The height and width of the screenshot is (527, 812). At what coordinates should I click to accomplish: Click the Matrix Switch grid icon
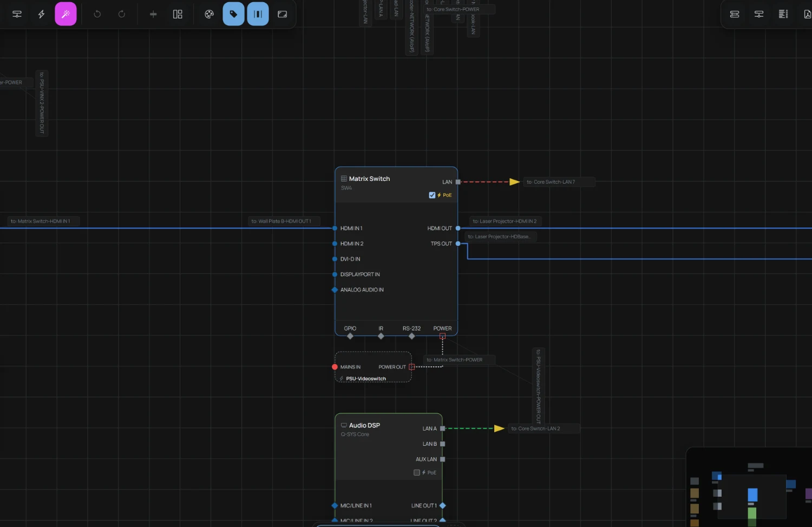(344, 178)
